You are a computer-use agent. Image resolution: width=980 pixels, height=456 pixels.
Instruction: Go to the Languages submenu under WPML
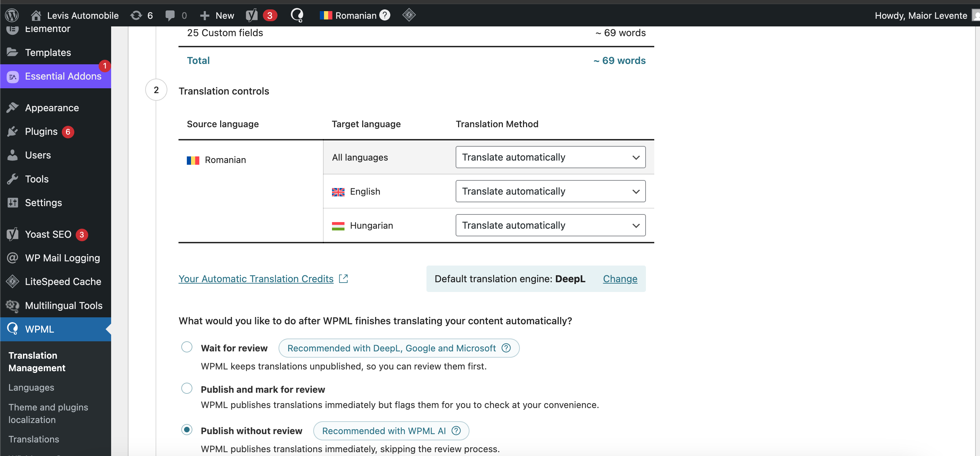pyautogui.click(x=31, y=388)
